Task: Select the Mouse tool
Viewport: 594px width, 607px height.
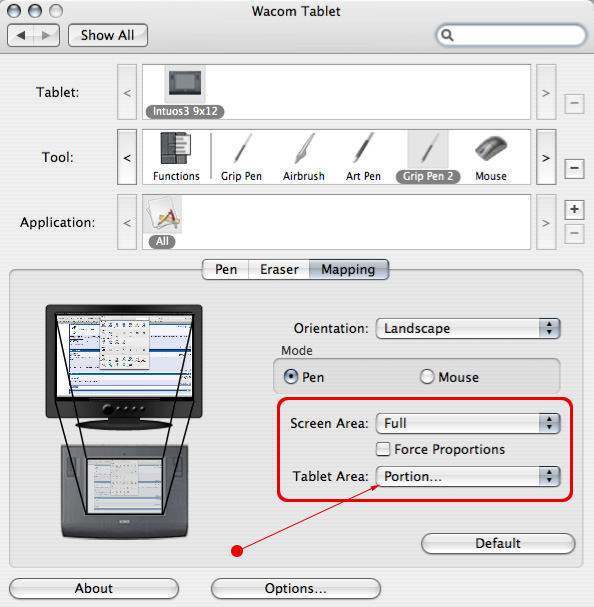Action: 491,148
